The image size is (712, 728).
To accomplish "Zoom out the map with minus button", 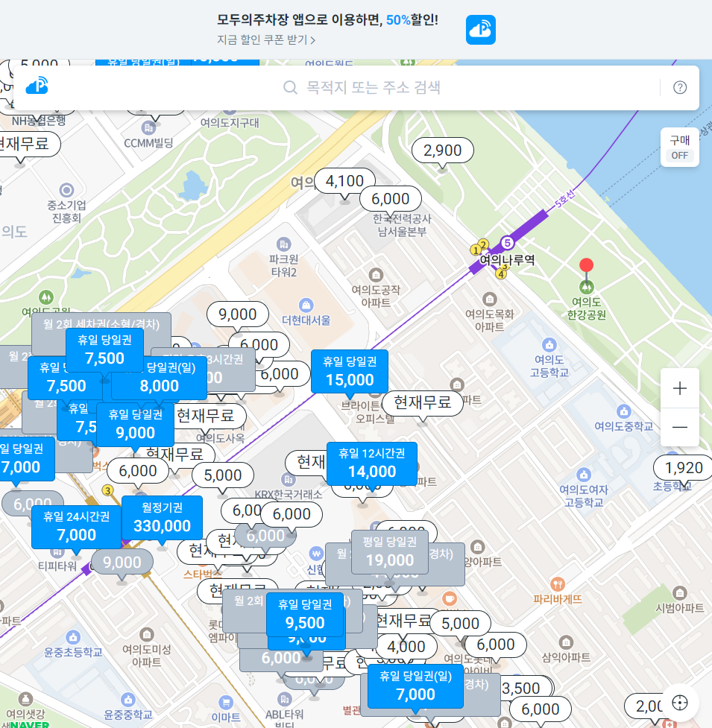I will [680, 427].
